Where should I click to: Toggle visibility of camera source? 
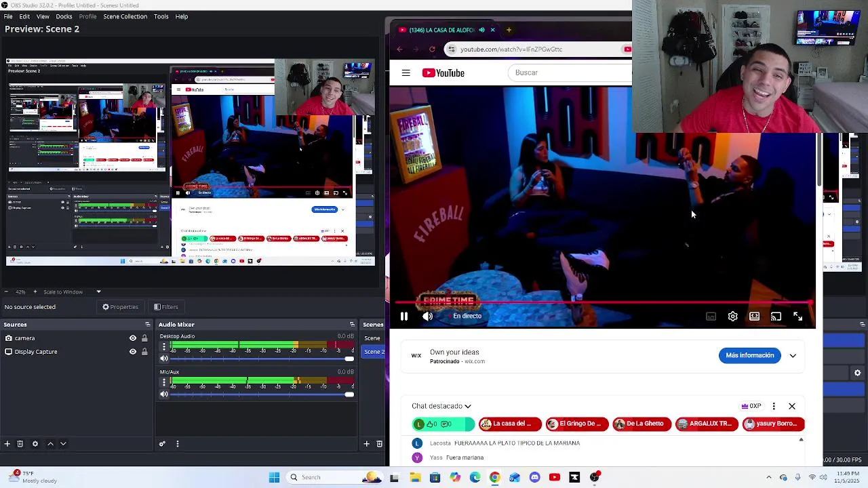[133, 338]
